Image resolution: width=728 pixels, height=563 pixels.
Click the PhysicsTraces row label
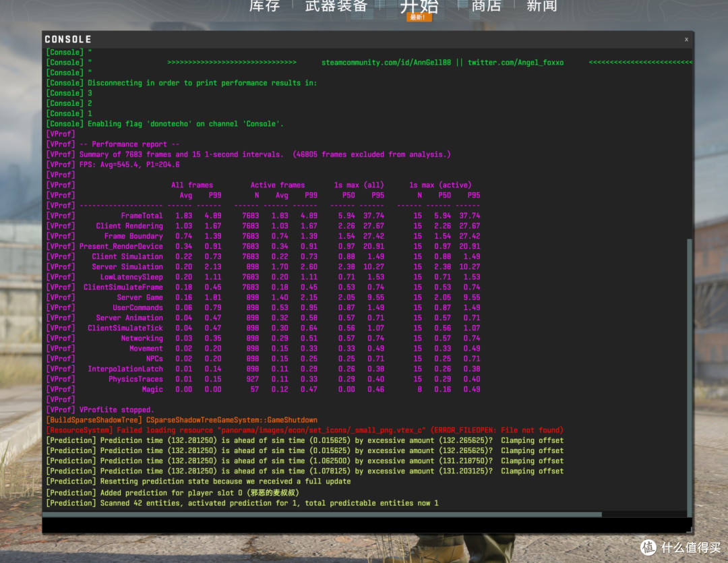point(135,380)
